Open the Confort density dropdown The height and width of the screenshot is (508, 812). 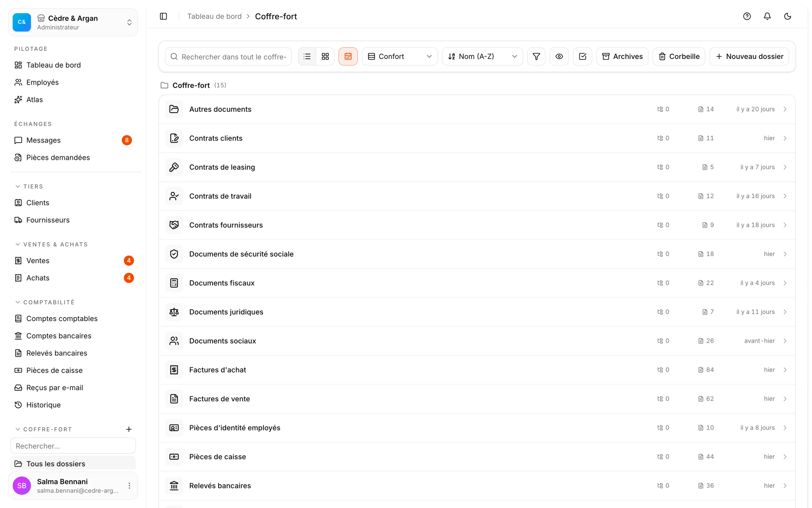(400, 56)
